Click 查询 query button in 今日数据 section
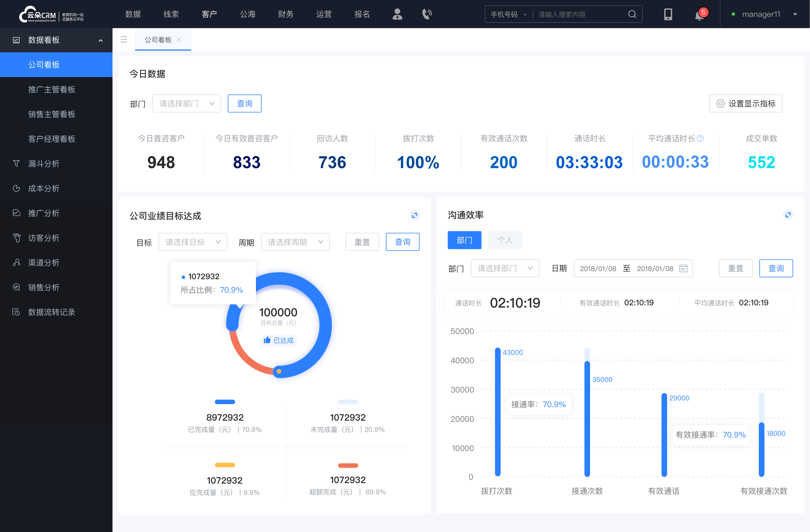This screenshot has height=532, width=810. [244, 103]
